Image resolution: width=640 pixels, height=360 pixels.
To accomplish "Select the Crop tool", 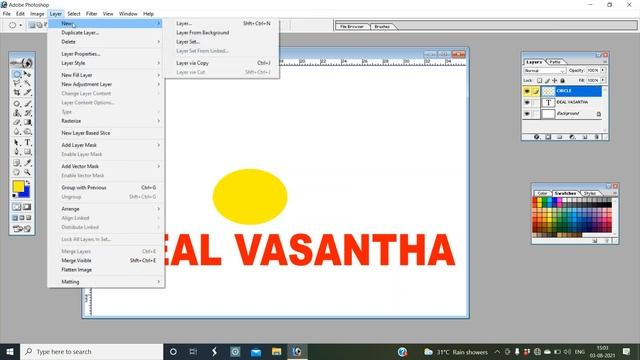I will point(16,92).
